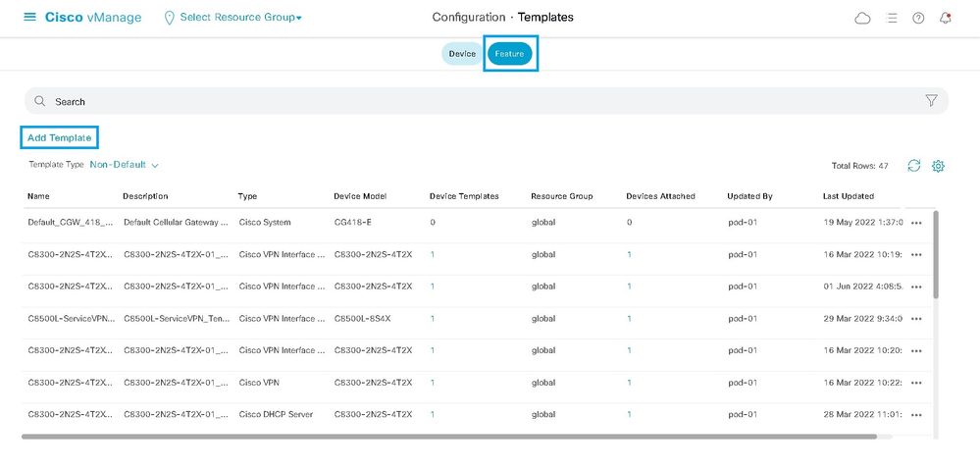Open more actions for 01 Jun 2022 row
The image size is (980, 470).
[916, 287]
